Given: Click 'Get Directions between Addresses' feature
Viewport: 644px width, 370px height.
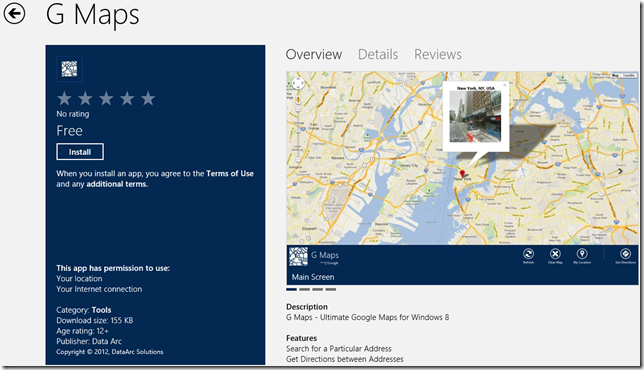Looking at the screenshot, I should [x=345, y=359].
